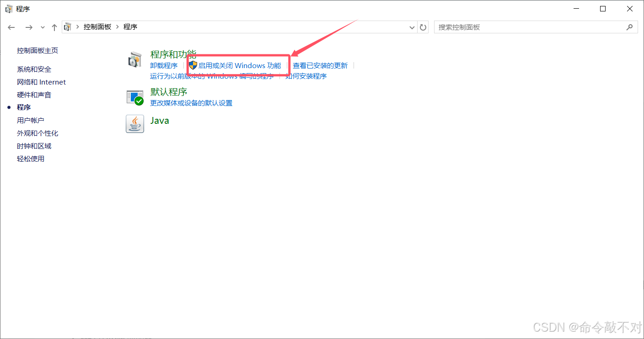The image size is (644, 339).
Task: Select the current 程序 sidebar item
Action: tap(24, 107)
